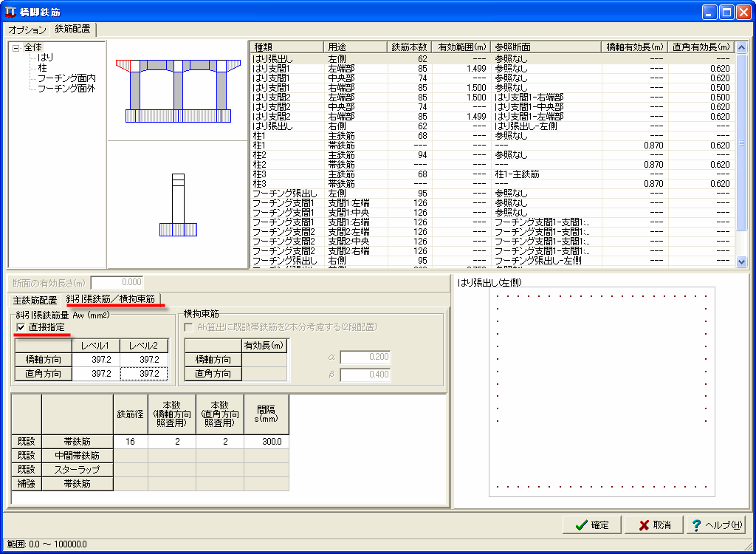The width and height of the screenshot is (756, 554).
Task: Click the 鉄筋本数 column header
Action: click(x=408, y=47)
